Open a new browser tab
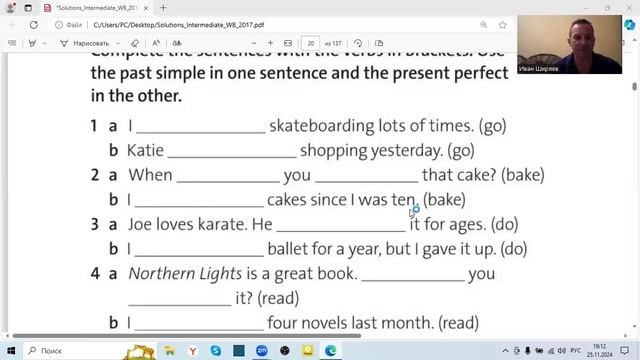 [163, 8]
